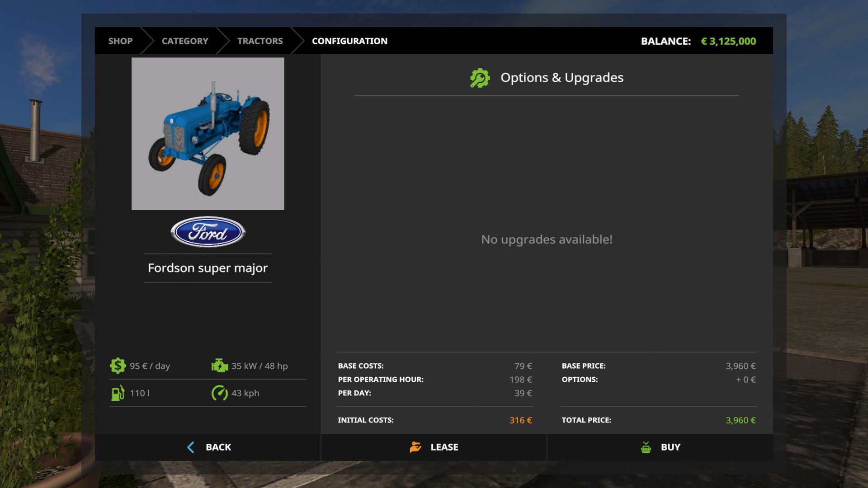The height and width of the screenshot is (488, 868).
Task: Click the total price value 3,960 €
Action: 740,420
